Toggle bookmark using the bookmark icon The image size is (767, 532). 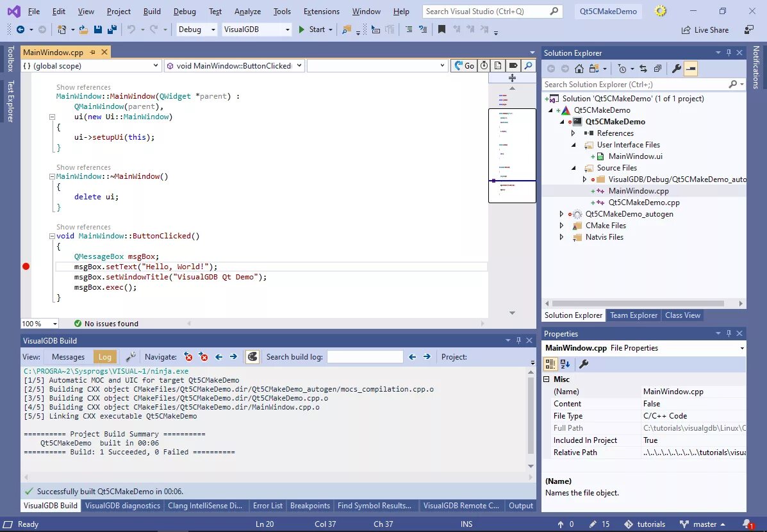point(441,29)
